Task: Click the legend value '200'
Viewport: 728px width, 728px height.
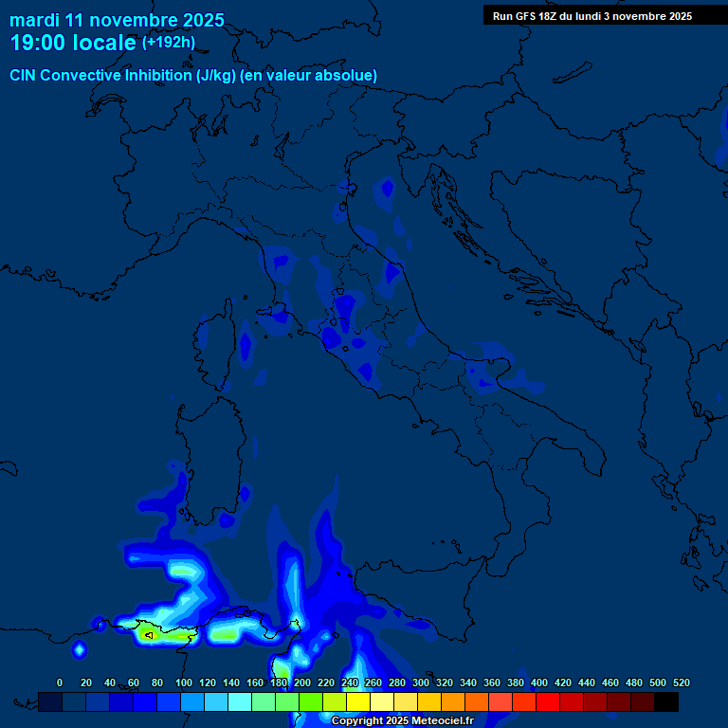Action: click(302, 682)
